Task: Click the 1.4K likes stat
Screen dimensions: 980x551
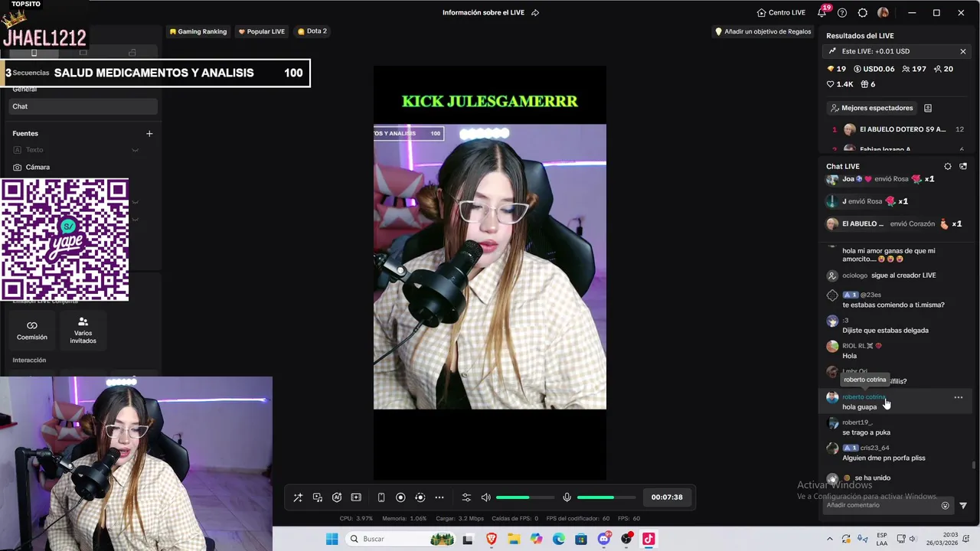Action: pyautogui.click(x=840, y=84)
